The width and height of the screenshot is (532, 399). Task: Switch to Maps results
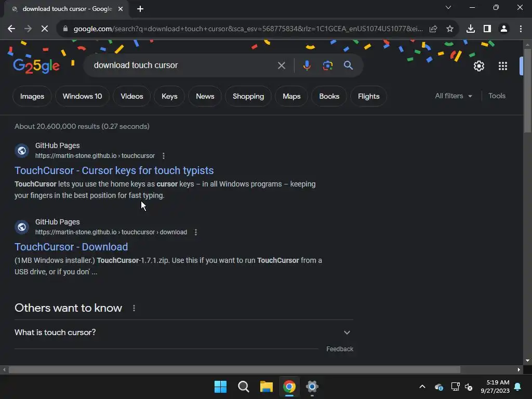click(291, 96)
